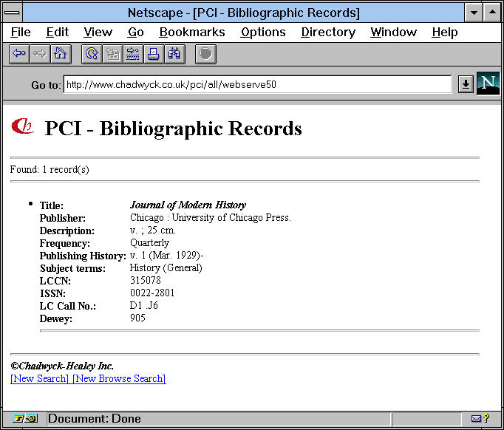
Task: Open the window control menu box
Action: point(13,13)
